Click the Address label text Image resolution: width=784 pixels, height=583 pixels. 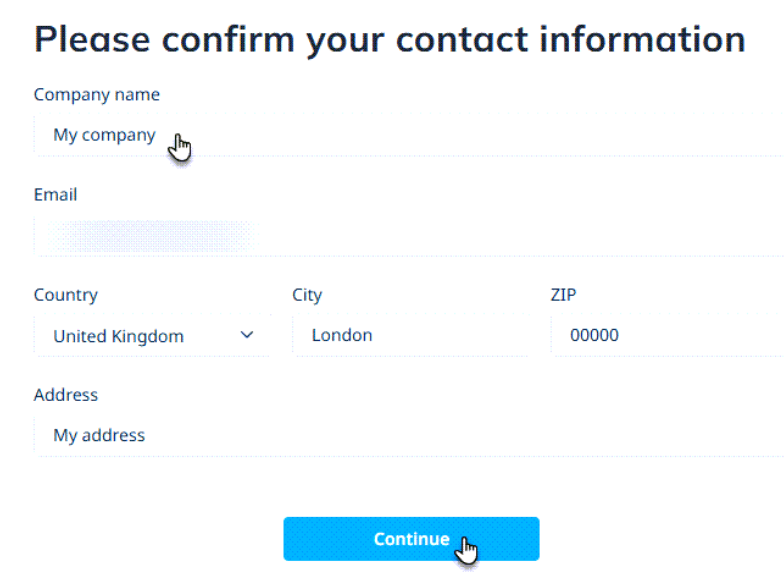click(x=66, y=395)
